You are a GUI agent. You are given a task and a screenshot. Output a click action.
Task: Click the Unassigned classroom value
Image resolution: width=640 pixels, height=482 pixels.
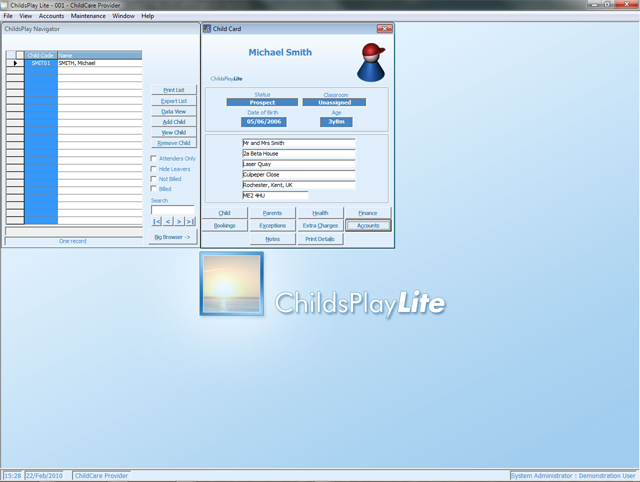(334, 102)
